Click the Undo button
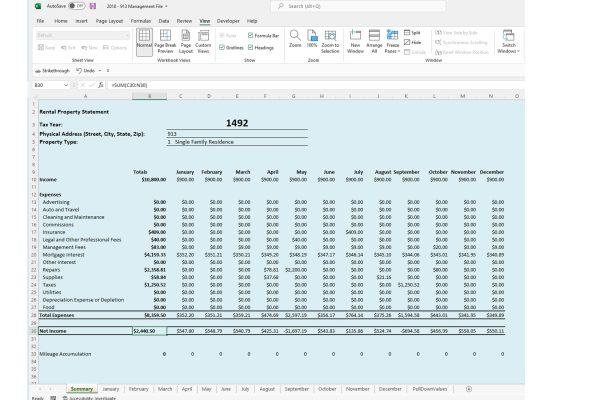The height and width of the screenshot is (400, 600). (x=85, y=71)
